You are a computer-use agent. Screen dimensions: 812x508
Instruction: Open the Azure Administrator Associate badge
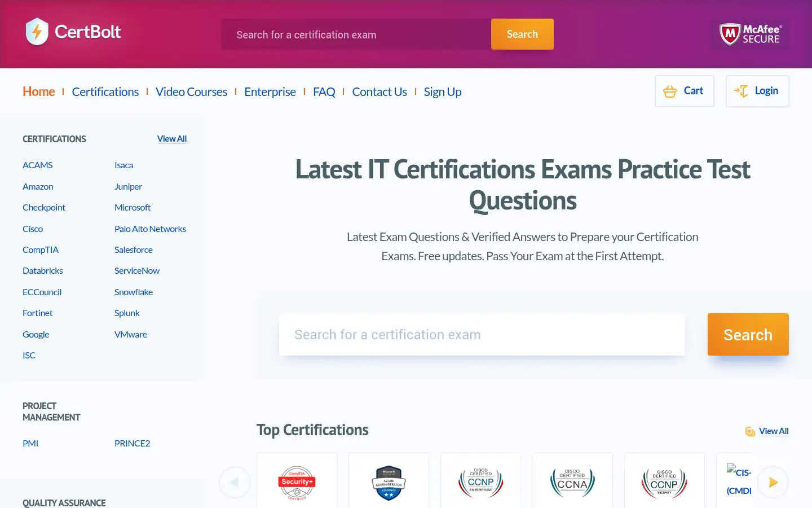click(389, 483)
